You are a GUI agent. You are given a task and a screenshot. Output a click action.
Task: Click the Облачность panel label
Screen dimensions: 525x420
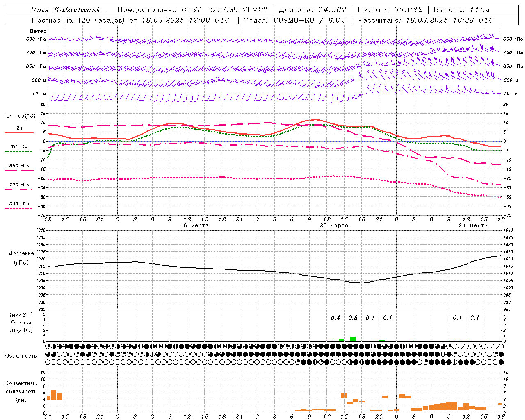(21, 356)
